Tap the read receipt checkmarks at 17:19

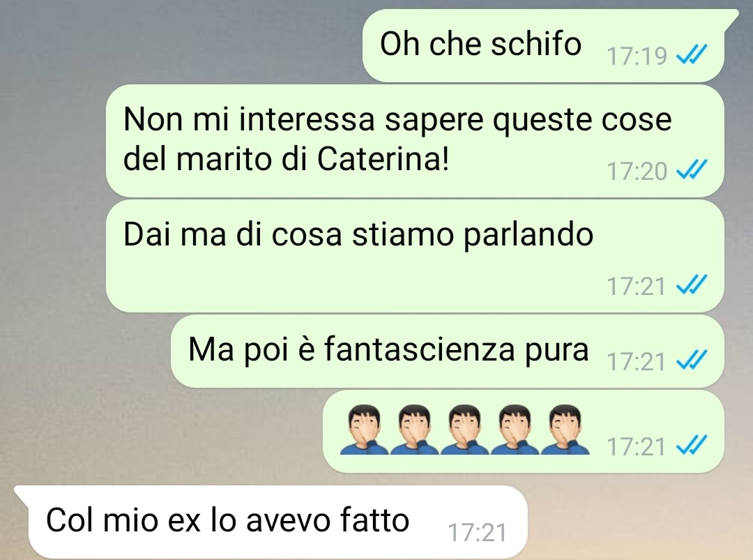(692, 54)
